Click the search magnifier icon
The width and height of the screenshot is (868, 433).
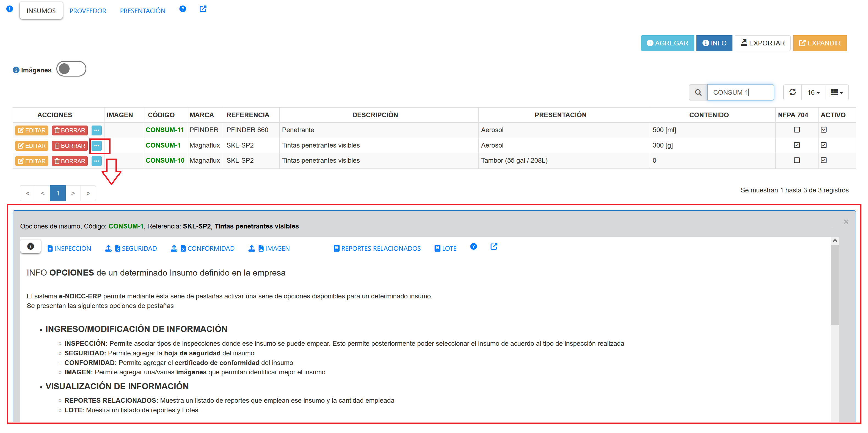click(698, 92)
